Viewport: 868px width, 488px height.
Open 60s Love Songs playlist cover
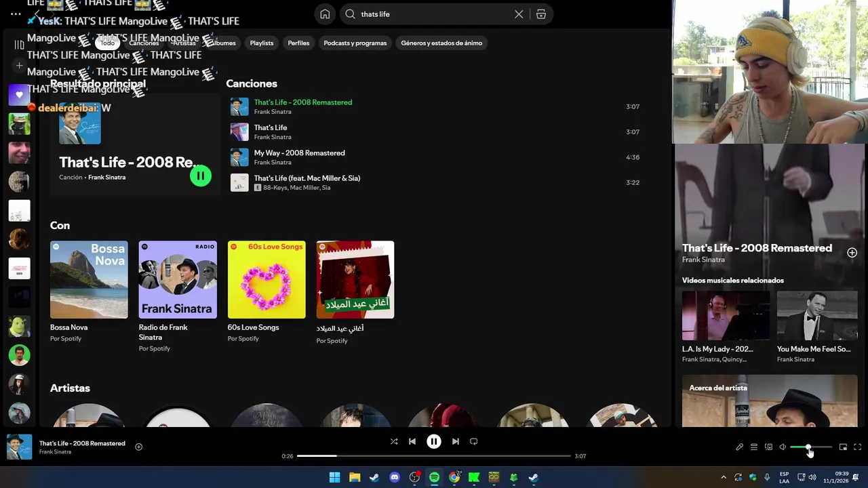(267, 280)
